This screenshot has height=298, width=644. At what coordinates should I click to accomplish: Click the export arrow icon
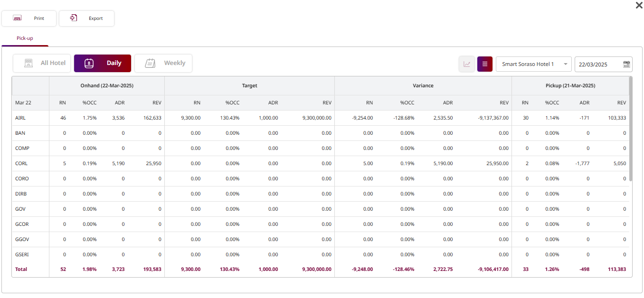(x=74, y=19)
